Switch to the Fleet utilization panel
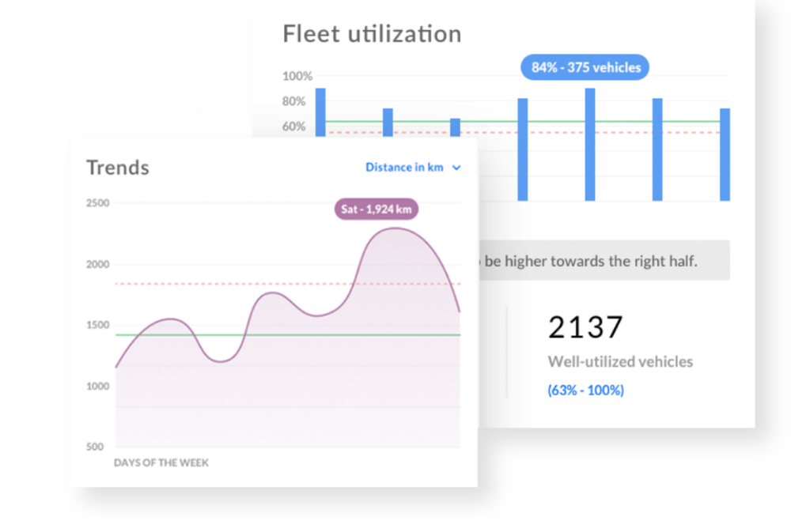This screenshot has height=532, width=791. [x=372, y=34]
